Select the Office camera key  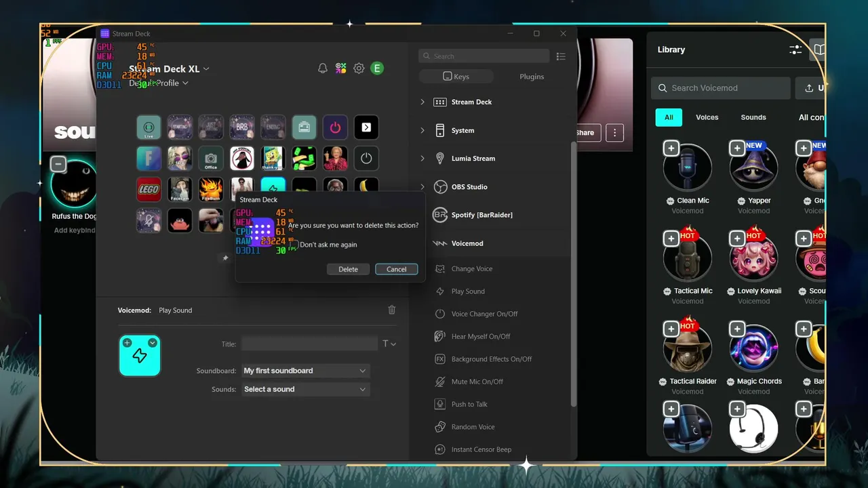tap(211, 159)
